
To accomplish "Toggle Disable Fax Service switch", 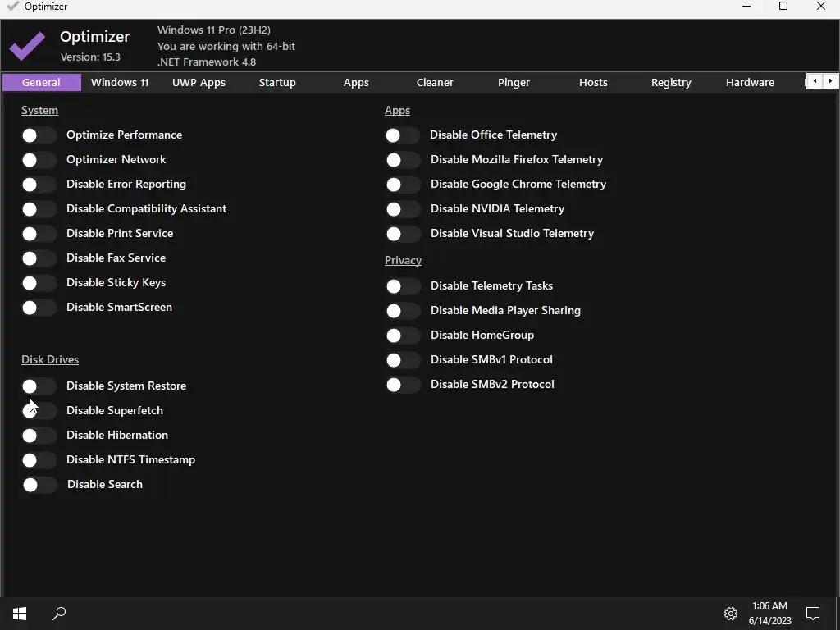I will pyautogui.click(x=39, y=258).
